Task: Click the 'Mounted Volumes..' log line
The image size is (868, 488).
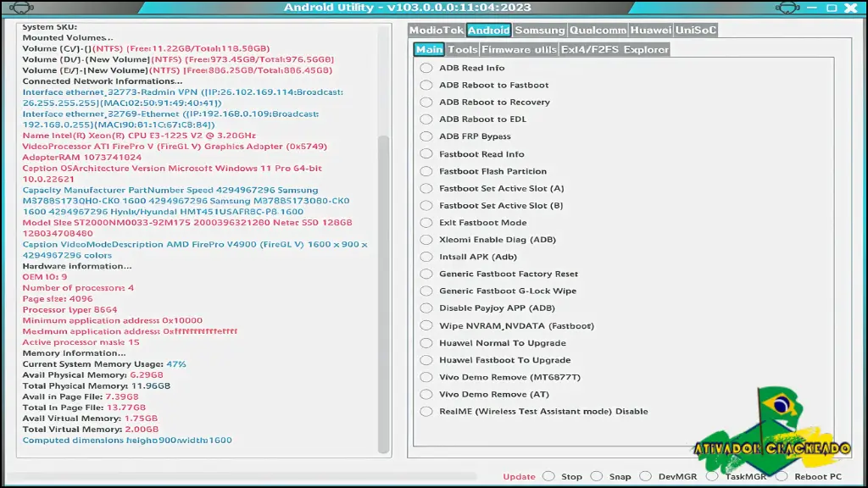Action: pyautogui.click(x=68, y=37)
